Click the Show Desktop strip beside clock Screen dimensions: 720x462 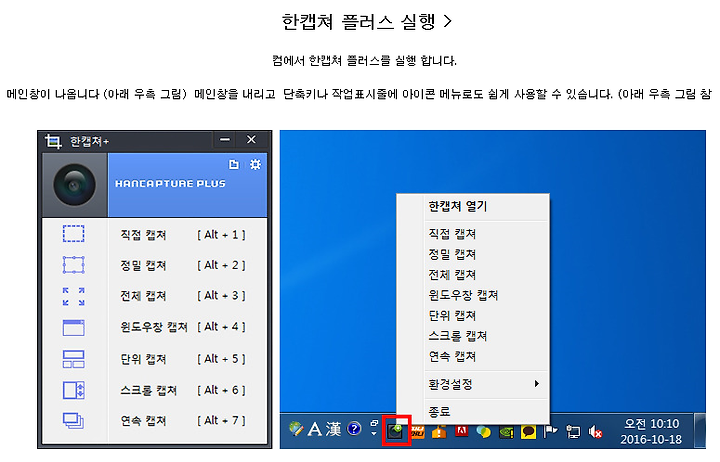[x=700, y=431]
